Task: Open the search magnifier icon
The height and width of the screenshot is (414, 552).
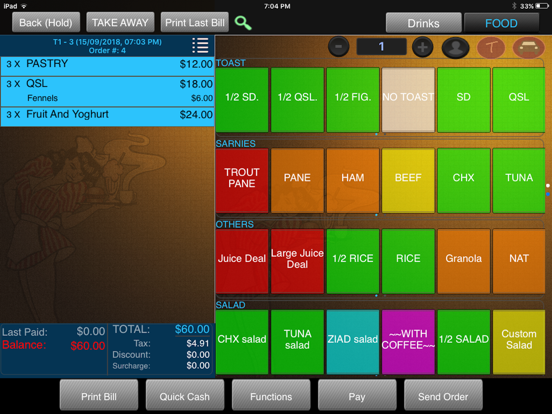Action: [243, 23]
